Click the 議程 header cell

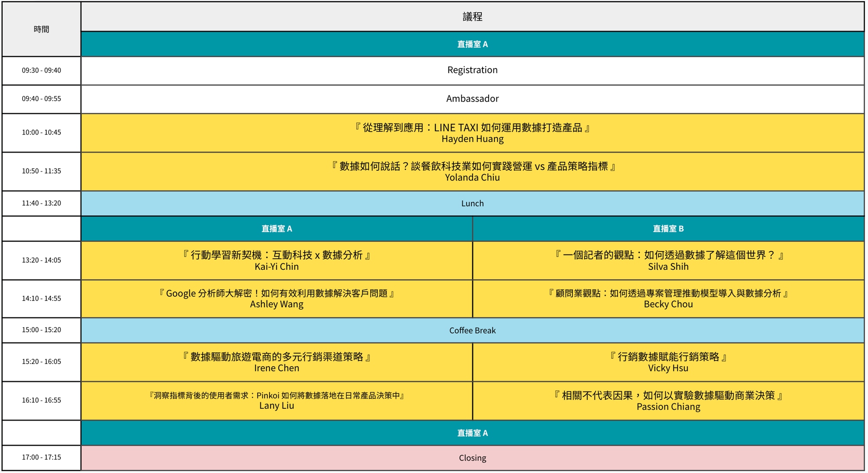(x=472, y=17)
